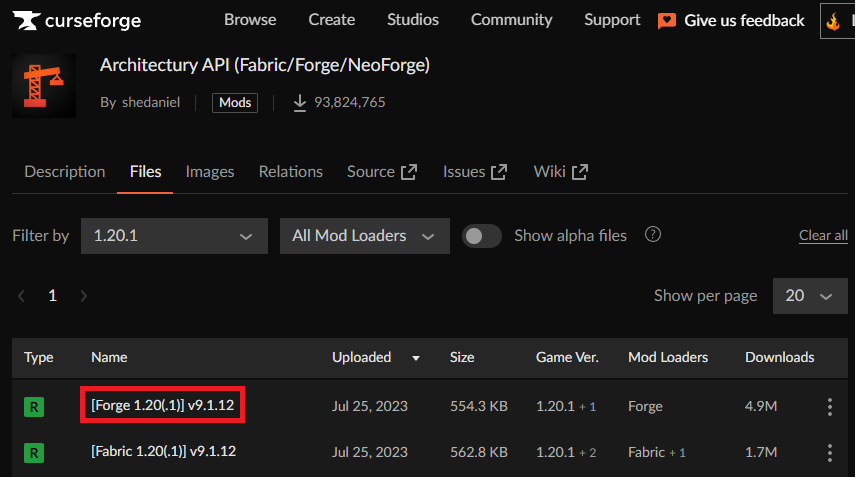Expand the 1.20.1 game version dropdown
The width and height of the screenshot is (855, 477).
click(x=174, y=236)
